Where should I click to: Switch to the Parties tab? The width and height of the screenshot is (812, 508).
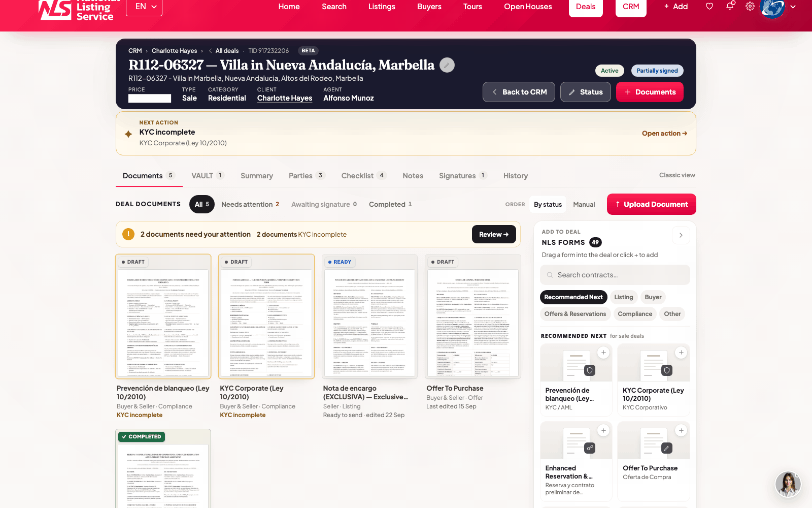click(307, 176)
